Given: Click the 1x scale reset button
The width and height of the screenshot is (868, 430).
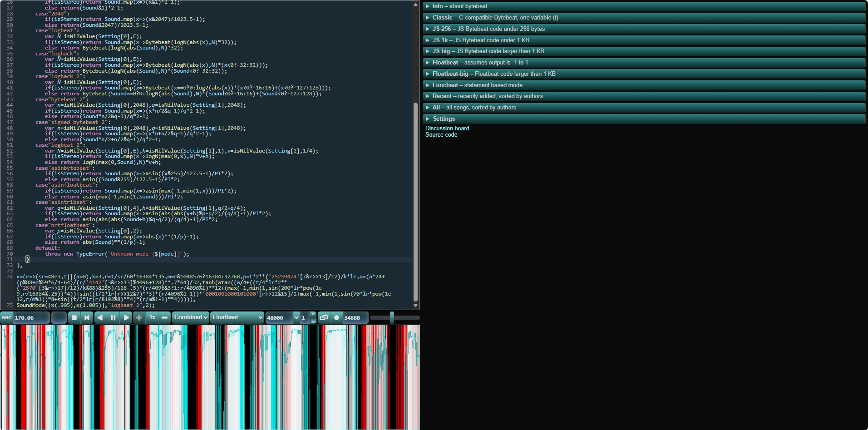Looking at the screenshot, I should pos(153,318).
